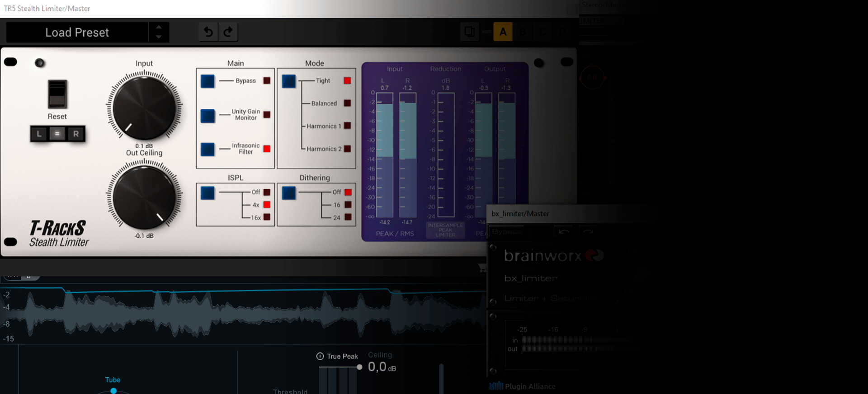Image resolution: width=868 pixels, height=394 pixels.
Task: Select Dithering 16 bit indicator
Action: [x=348, y=205]
